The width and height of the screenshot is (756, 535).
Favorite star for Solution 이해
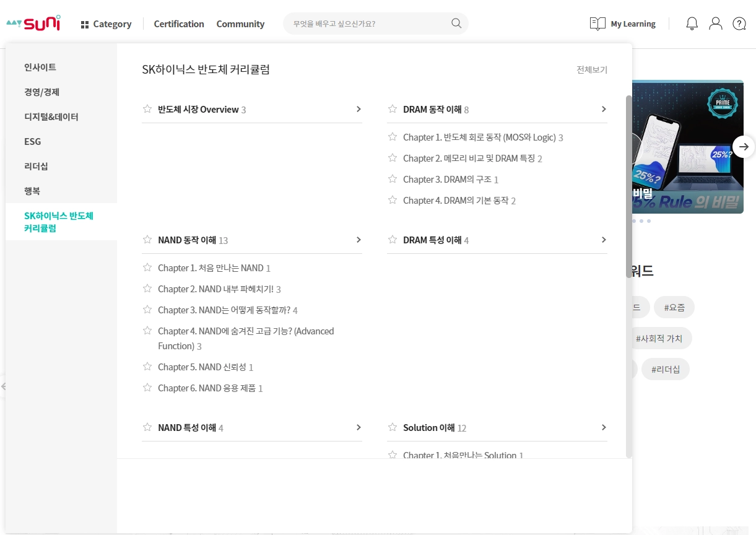point(393,427)
